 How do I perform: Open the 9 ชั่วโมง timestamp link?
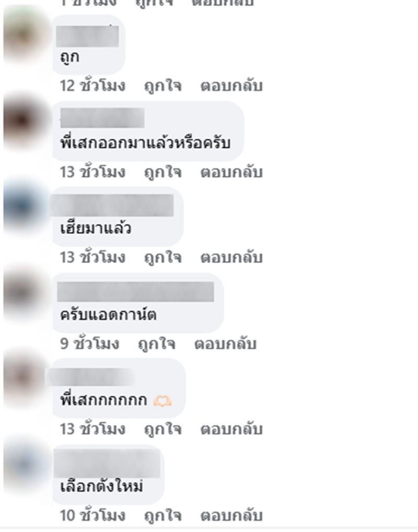89,344
